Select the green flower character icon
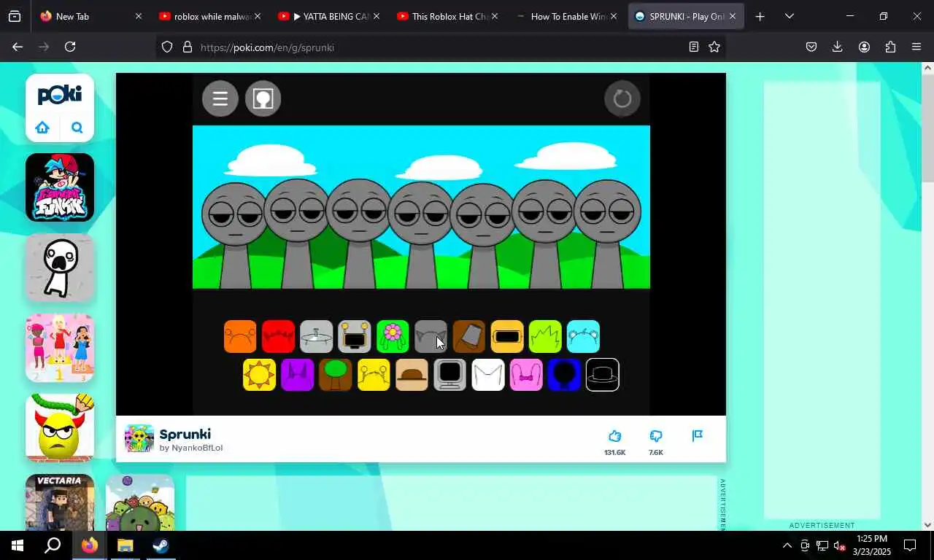The width and height of the screenshot is (934, 560). pyautogui.click(x=393, y=337)
